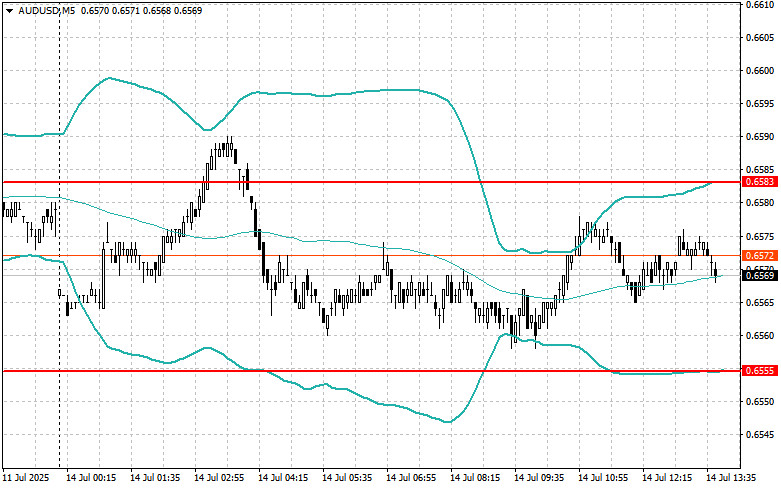Select the 0.6572 orange price label
The image size is (781, 489).
[x=760, y=255]
